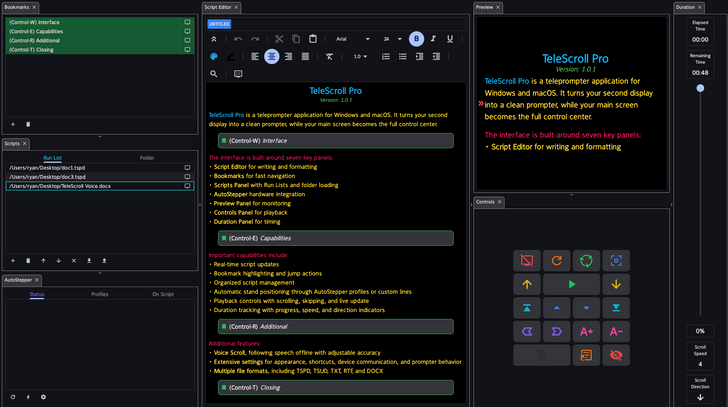The image size is (728, 407).
Task: Undo the last edit in Script Editor
Action: click(x=238, y=39)
